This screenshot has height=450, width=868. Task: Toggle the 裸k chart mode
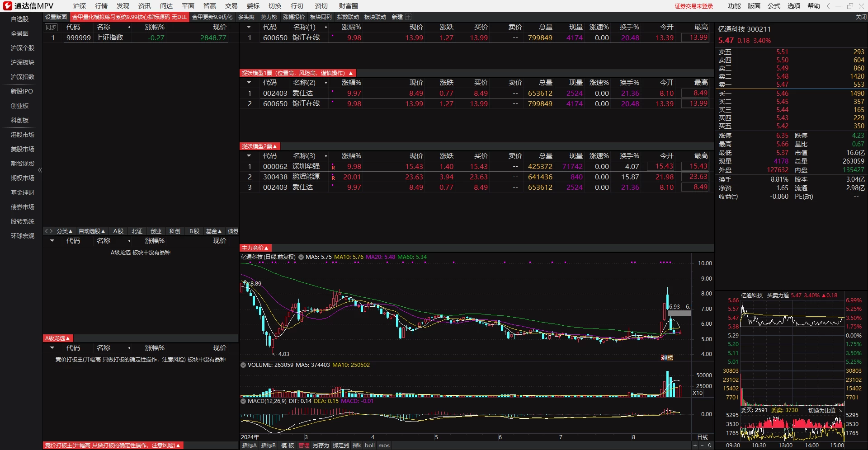click(357, 445)
